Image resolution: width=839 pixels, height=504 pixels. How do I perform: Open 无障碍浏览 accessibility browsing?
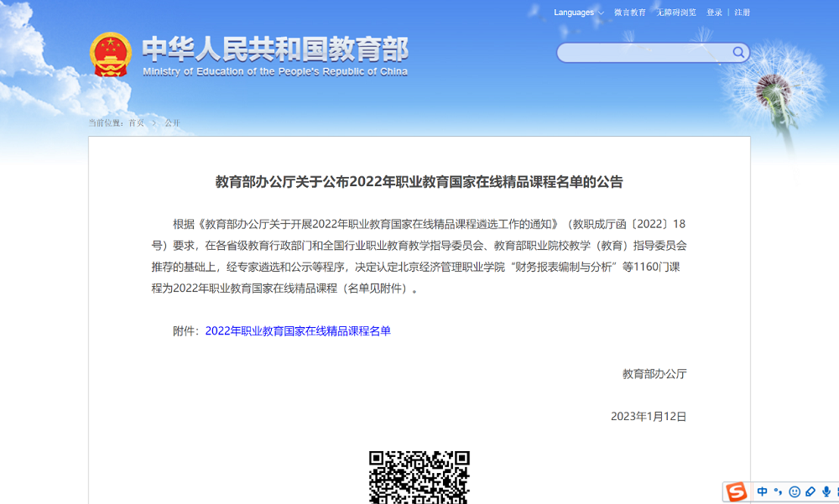(x=676, y=13)
